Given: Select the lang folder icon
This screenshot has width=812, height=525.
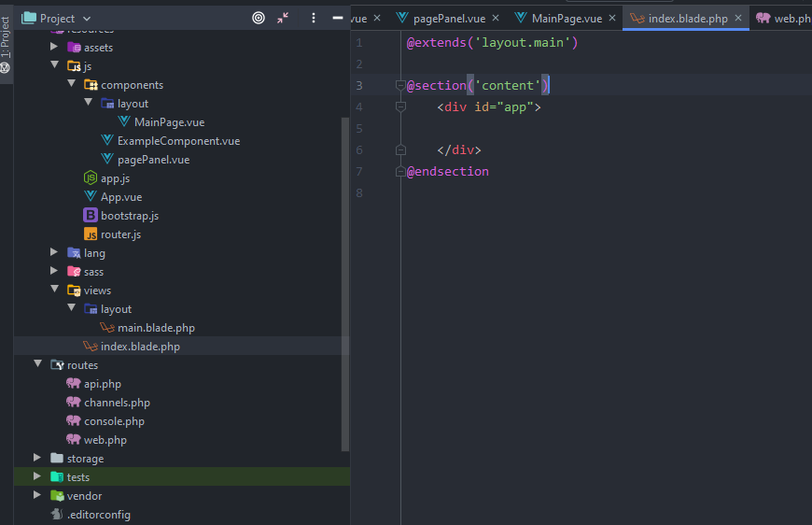Looking at the screenshot, I should [74, 253].
